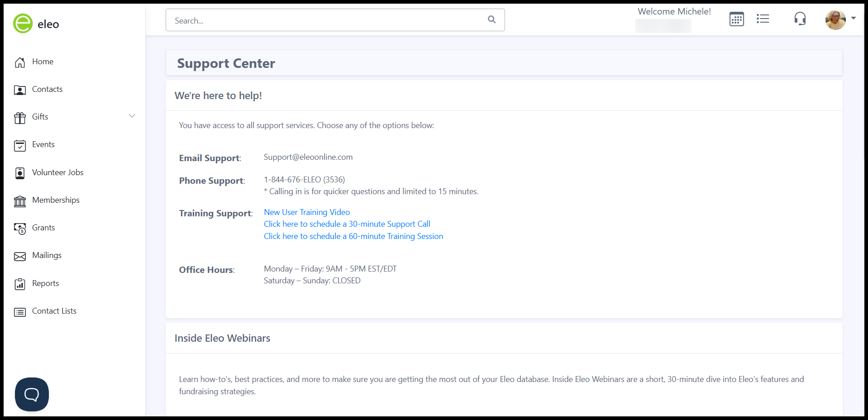Open the calendar icon in header
The image size is (868, 420).
(x=737, y=19)
